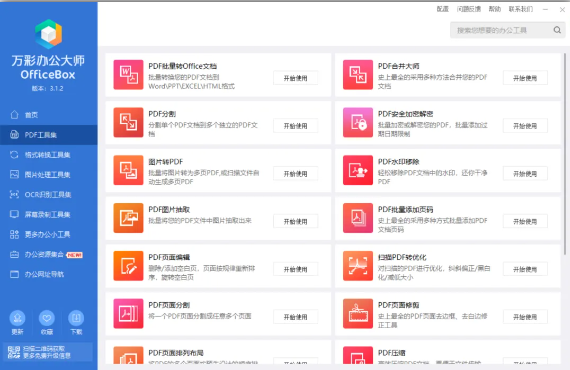Open OCR识别工具集 in the sidebar
This screenshot has height=370, width=570.
49,194
